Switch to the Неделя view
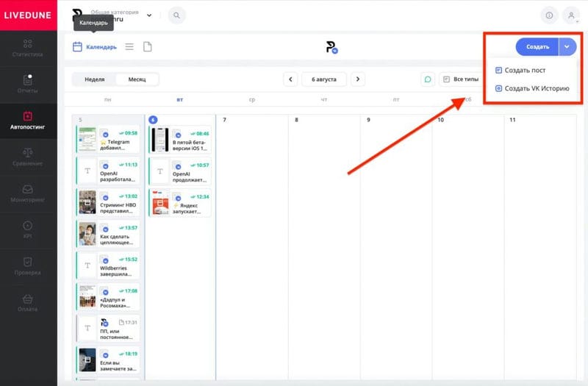588x386 pixels. pos(95,79)
